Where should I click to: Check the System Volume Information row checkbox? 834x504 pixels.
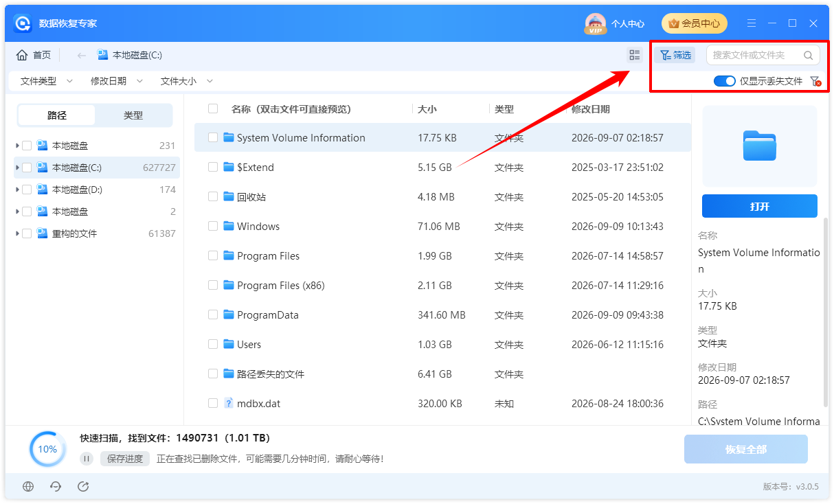(x=213, y=137)
